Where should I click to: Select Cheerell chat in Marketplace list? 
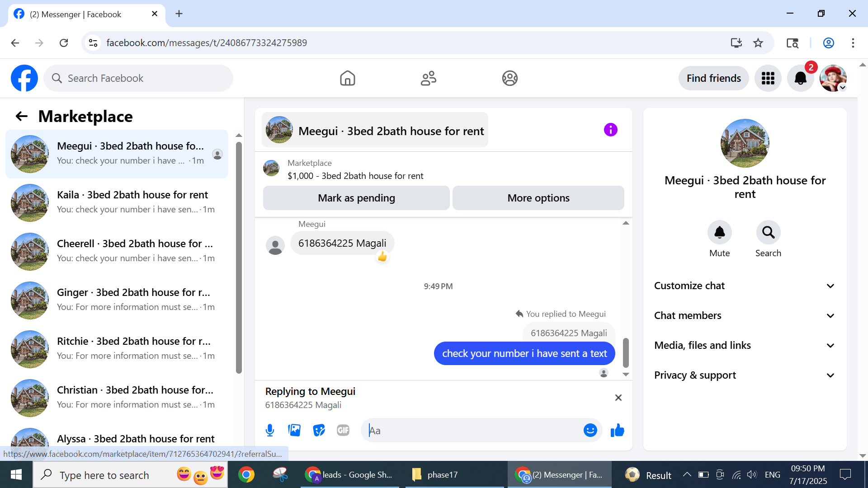click(x=117, y=252)
